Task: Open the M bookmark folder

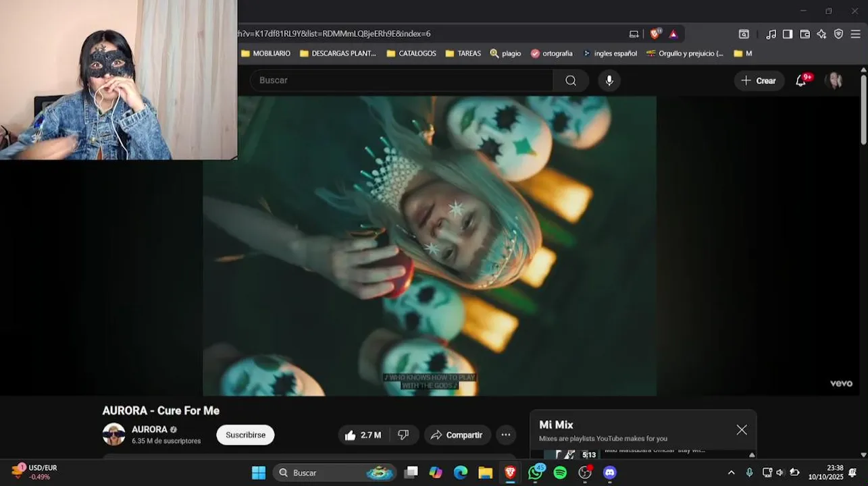Action: 742,53
